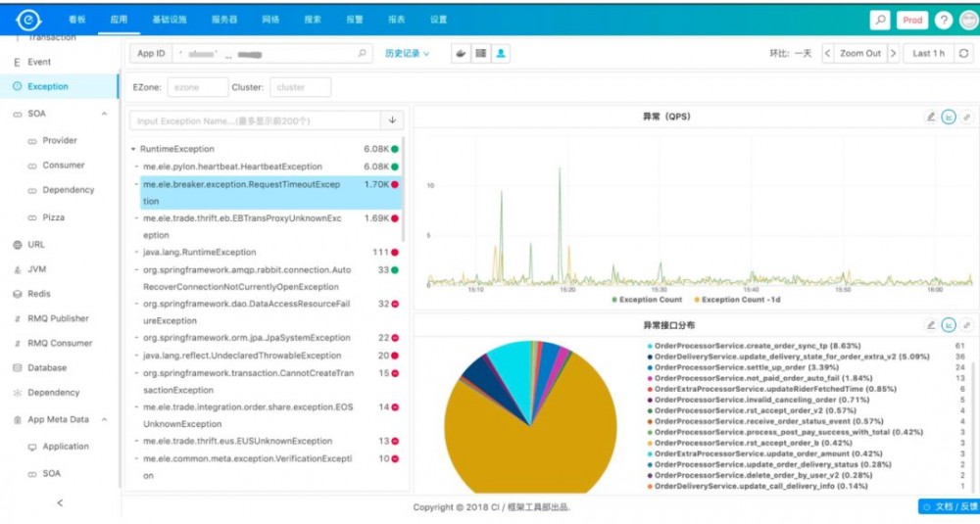Screen dimensions: 980x524
Task: Collapse the sidebar with left chevron
Action: (x=60, y=502)
